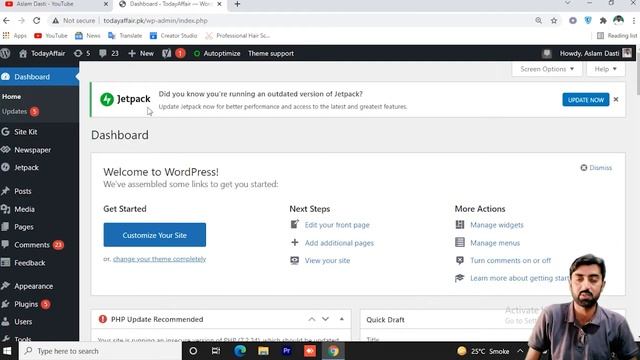Move PHP Update Recommended box up
Image resolution: width=640 pixels, height=360 pixels.
(311, 319)
